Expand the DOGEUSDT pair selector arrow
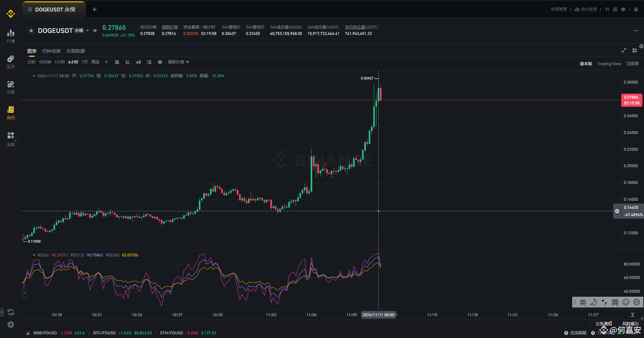This screenshot has height=338, width=644. 88,31
